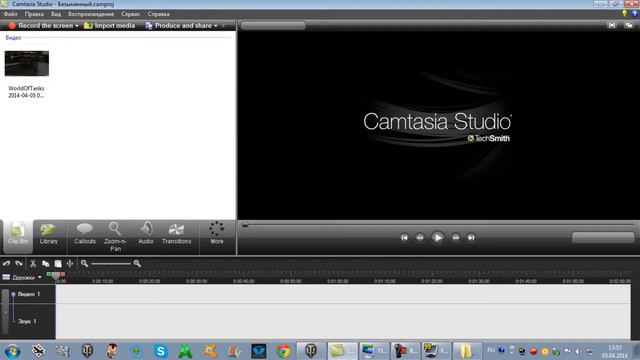Click the system tray volume icon

coord(578,351)
